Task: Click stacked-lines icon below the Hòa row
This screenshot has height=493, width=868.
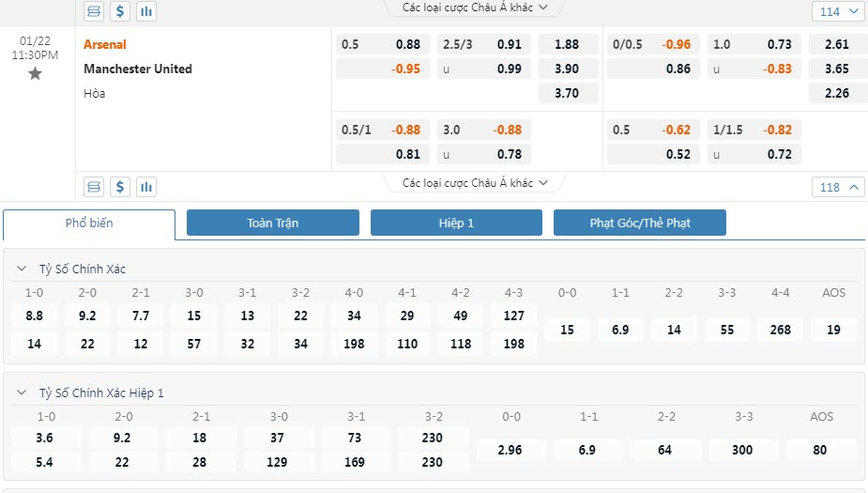Action: (x=94, y=186)
